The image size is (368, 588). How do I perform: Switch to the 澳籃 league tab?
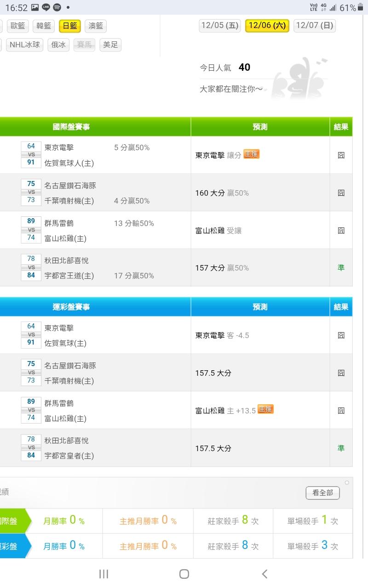(x=96, y=26)
